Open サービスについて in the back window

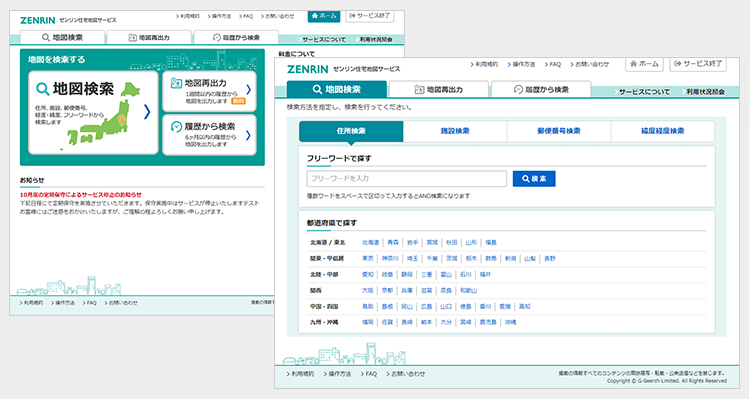323,40
